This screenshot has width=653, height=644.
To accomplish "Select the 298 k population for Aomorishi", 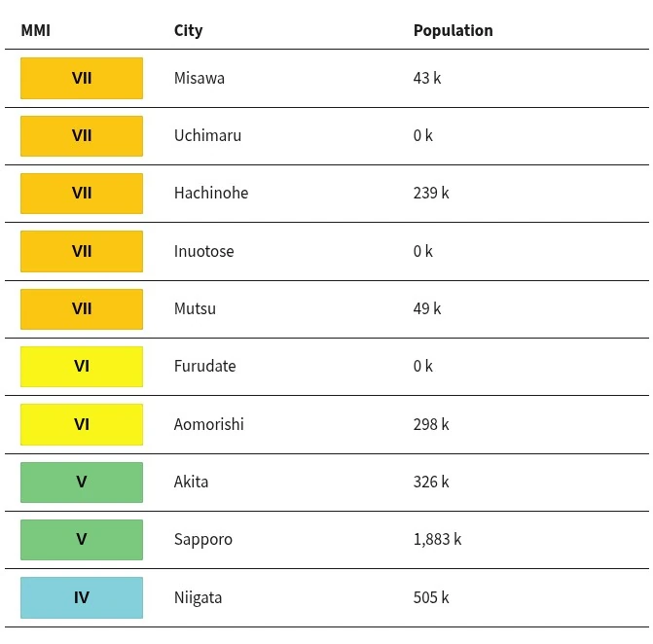I will [431, 424].
